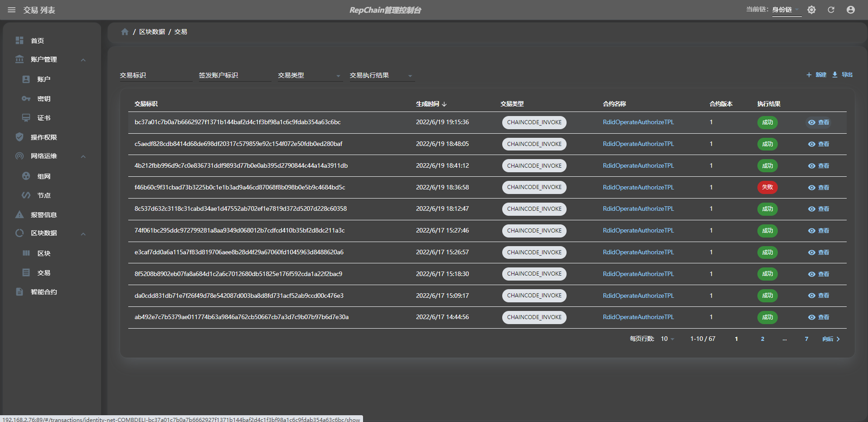Open 账户 menu item in sidebar

coord(44,79)
